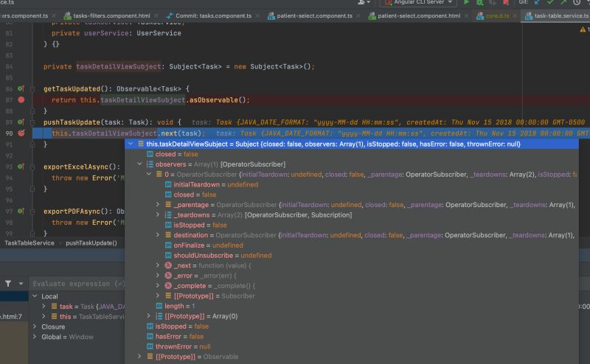The height and width of the screenshot is (364, 590).
Task: Run with coverage toolbar icon
Action: pos(493,2)
